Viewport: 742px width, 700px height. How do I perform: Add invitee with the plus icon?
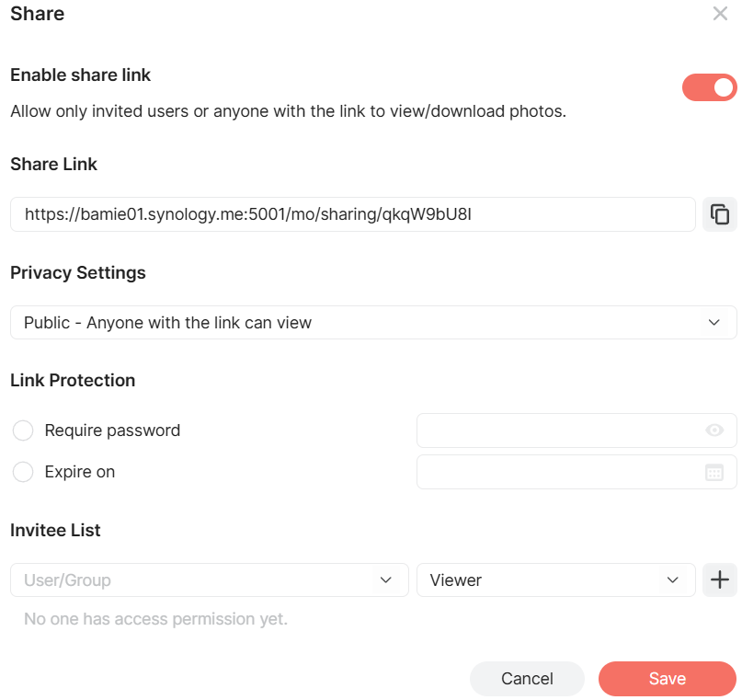tap(719, 580)
